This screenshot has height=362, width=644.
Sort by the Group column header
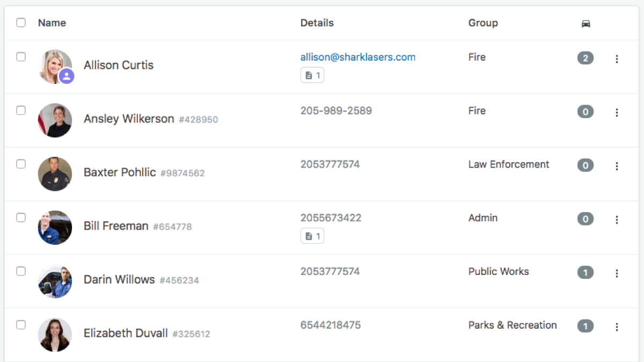[x=483, y=23]
